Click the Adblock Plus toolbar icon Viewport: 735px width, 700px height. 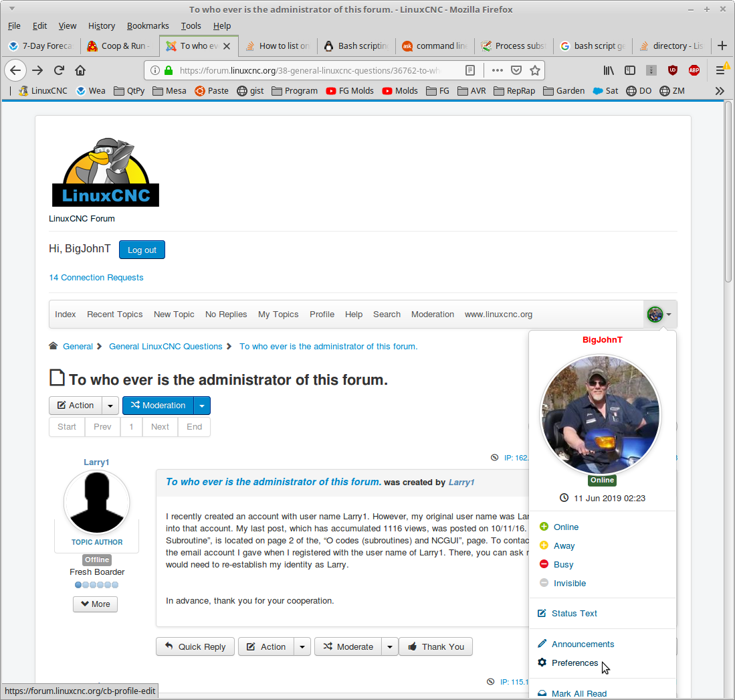coord(694,70)
